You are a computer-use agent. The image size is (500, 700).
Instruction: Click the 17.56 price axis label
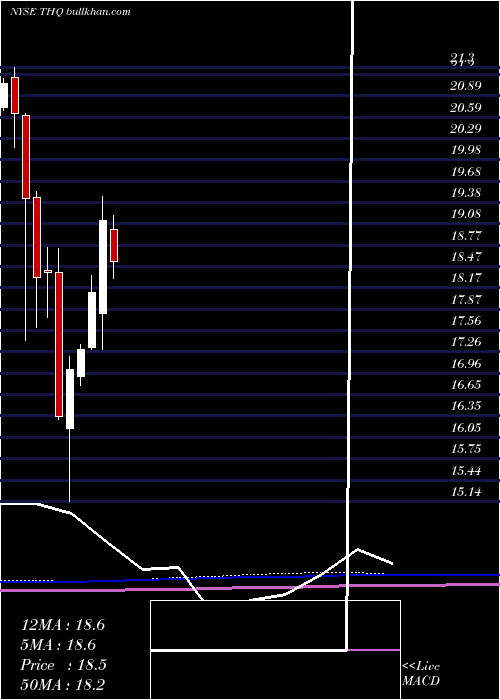(466, 320)
